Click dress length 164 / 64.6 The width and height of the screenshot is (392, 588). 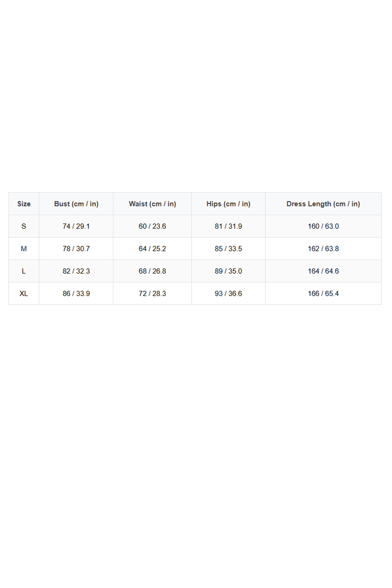pos(323,271)
